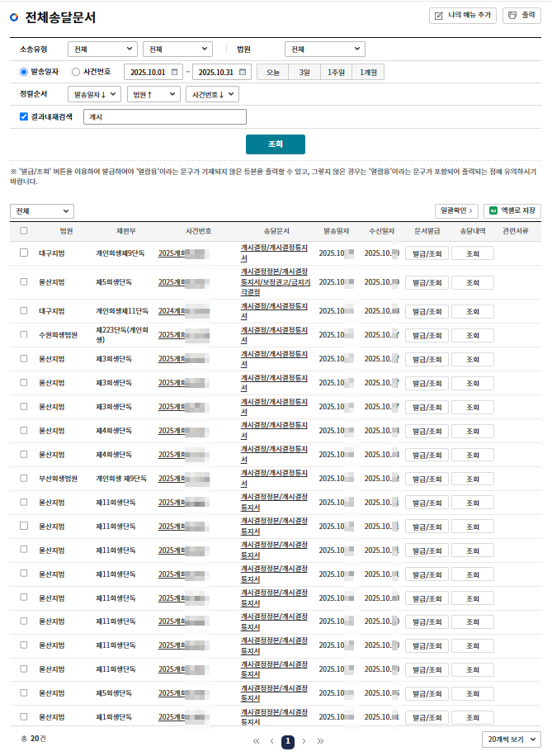Click the 결과내재검색 text field containing 게시
This screenshot has width=552, height=756.
point(165,117)
